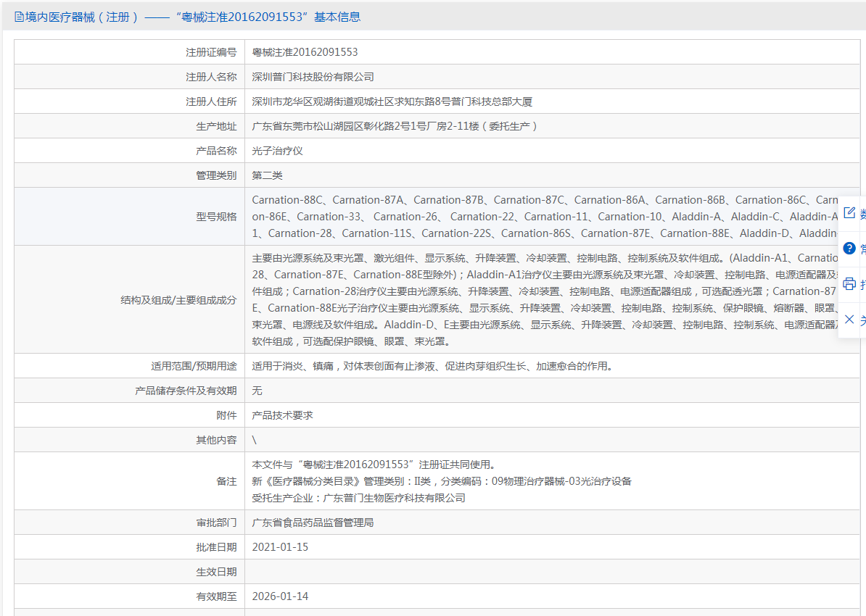Image resolution: width=866 pixels, height=616 pixels.
Task: Click the 结构及组成/主要组成成分 row label
Action: pyautogui.click(x=178, y=300)
